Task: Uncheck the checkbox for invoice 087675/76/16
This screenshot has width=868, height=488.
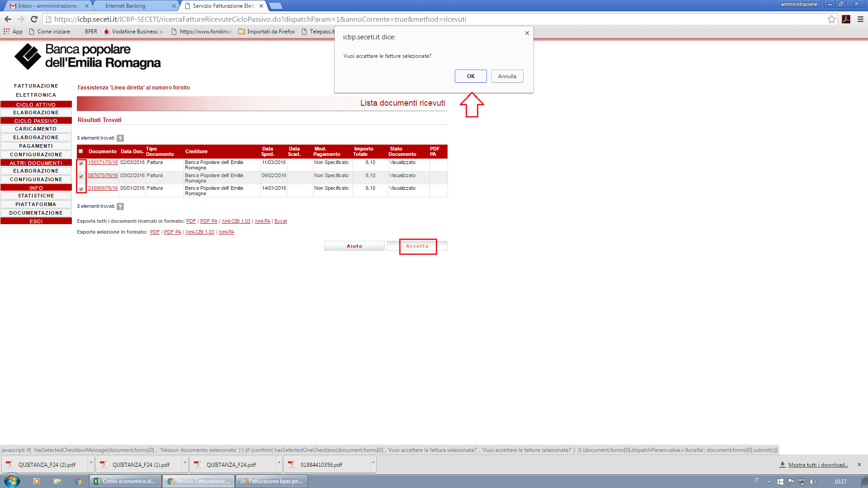Action: [81, 176]
